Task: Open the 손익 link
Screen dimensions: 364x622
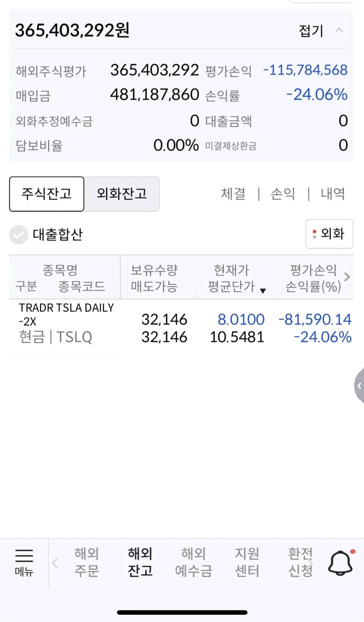Action: 283,194
